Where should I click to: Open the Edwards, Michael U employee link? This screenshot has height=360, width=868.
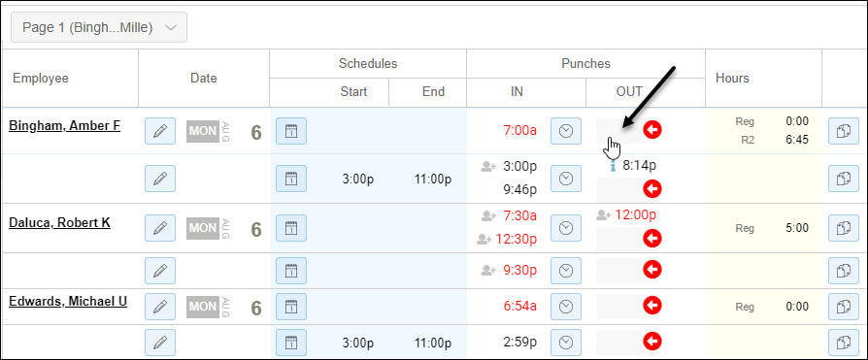click(68, 302)
